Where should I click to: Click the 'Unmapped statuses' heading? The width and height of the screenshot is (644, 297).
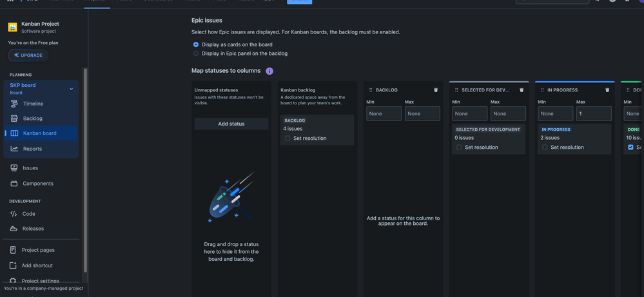click(x=216, y=90)
